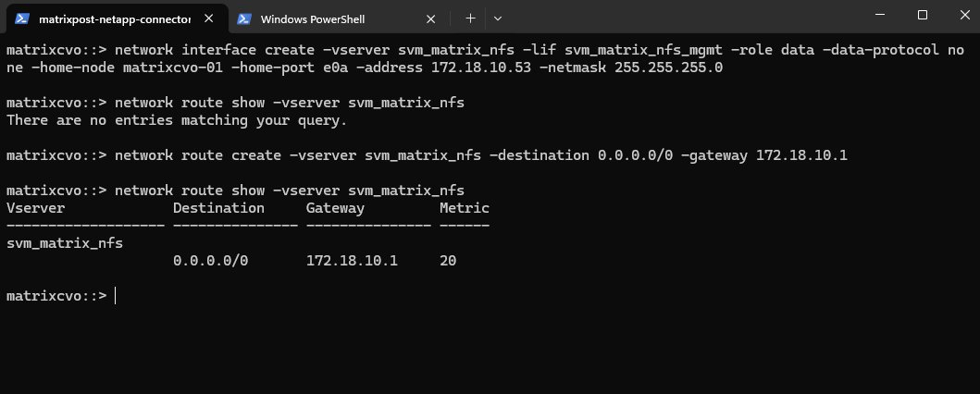Image resolution: width=980 pixels, height=394 pixels.
Task: Click the metric value 20
Action: click(448, 261)
